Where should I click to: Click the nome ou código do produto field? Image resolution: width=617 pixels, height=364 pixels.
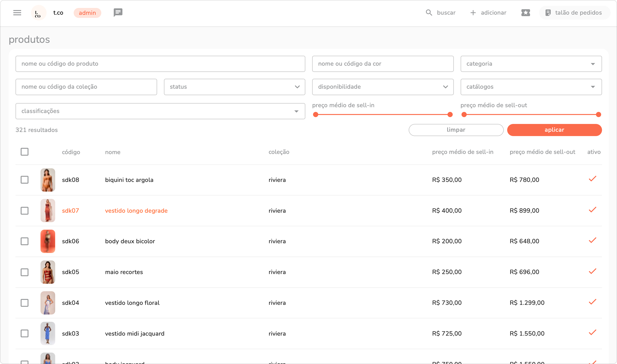click(160, 64)
